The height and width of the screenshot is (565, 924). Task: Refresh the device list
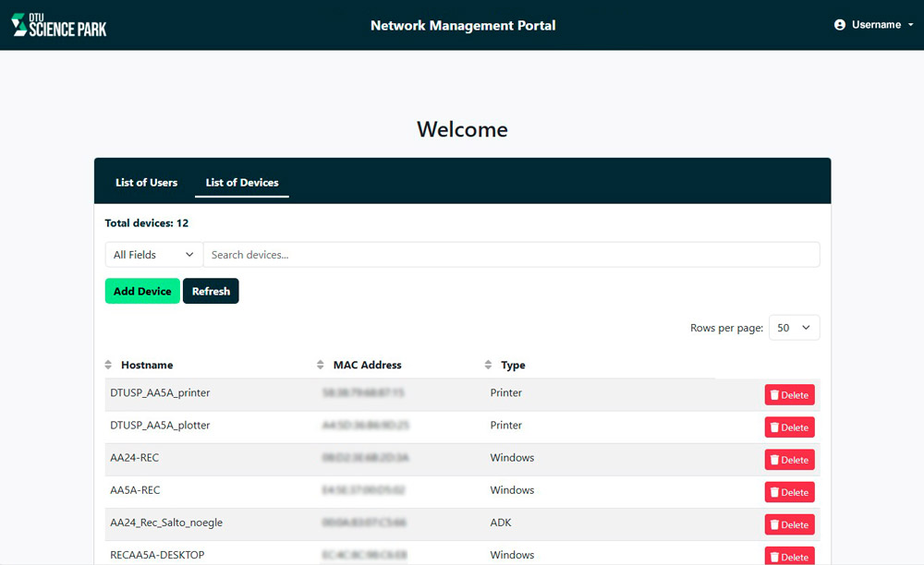(211, 291)
